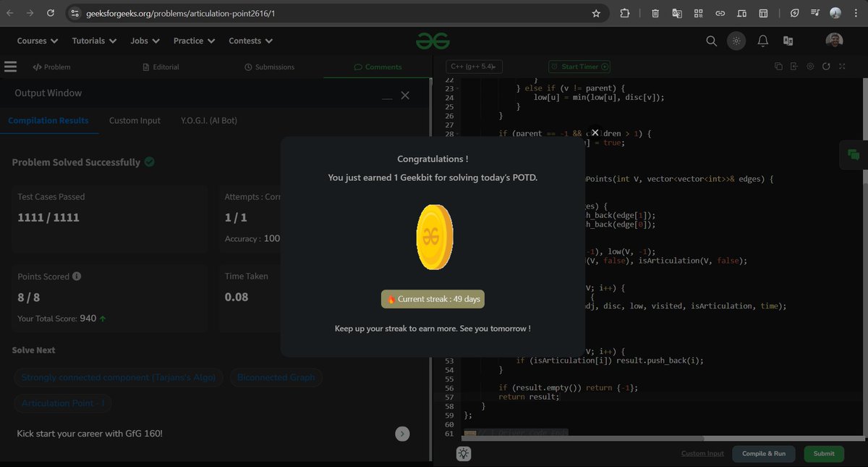This screenshot has width=868, height=467.
Task: Open the GeeksforGeeks user profile picture
Action: [834, 41]
